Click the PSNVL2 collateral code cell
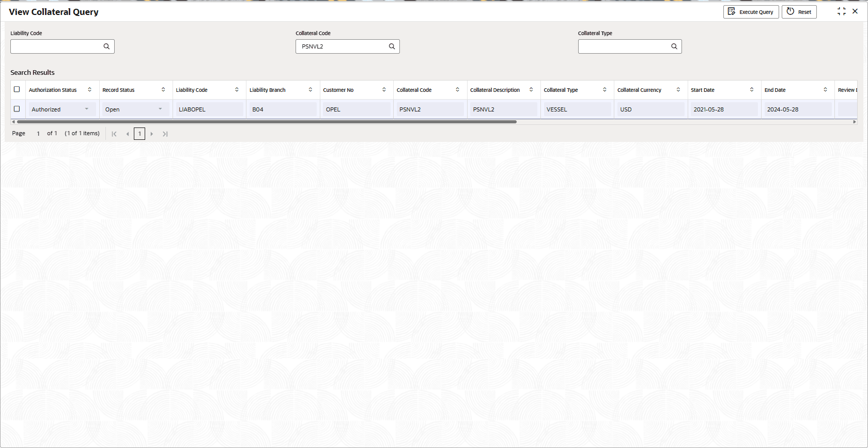Screen dimensions: 868x448 tap(430, 109)
